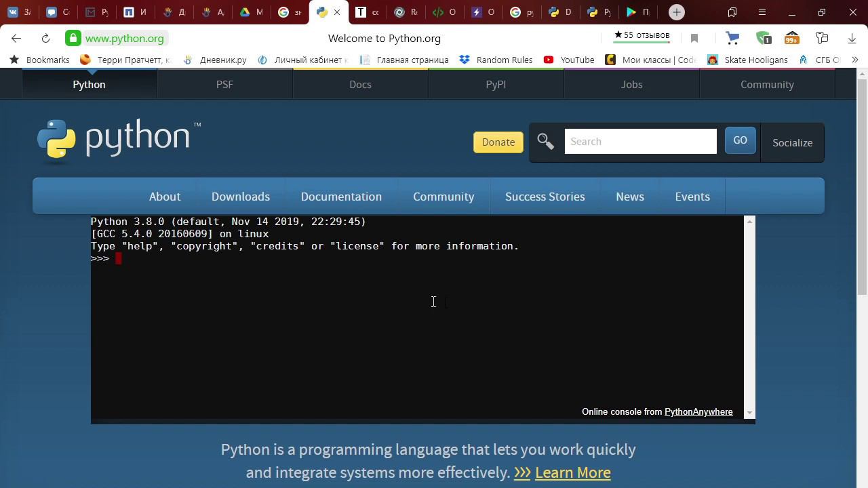Open the 99+ notifications extension icon
Viewport: 868px width, 488px height.
[791, 39]
